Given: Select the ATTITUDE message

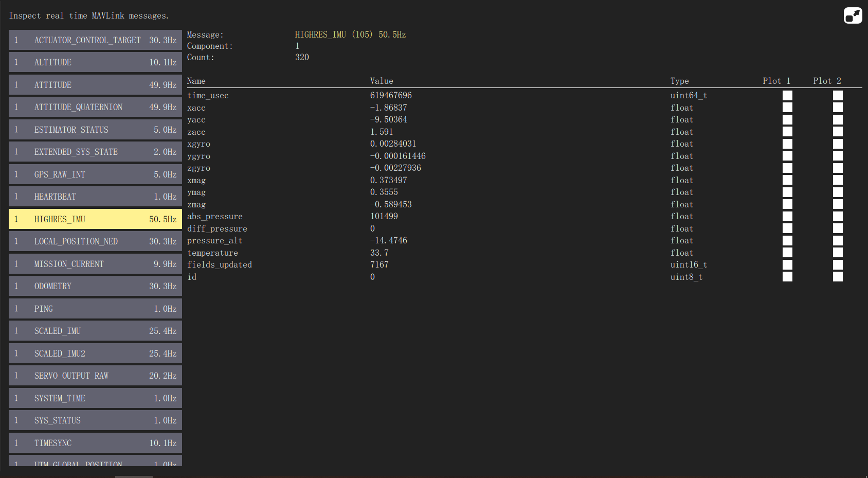Looking at the screenshot, I should click(x=95, y=84).
